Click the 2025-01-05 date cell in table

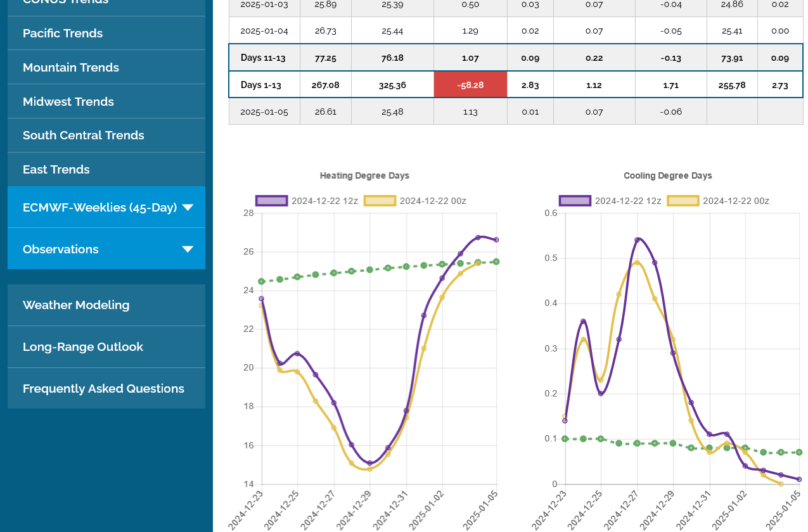tap(264, 112)
